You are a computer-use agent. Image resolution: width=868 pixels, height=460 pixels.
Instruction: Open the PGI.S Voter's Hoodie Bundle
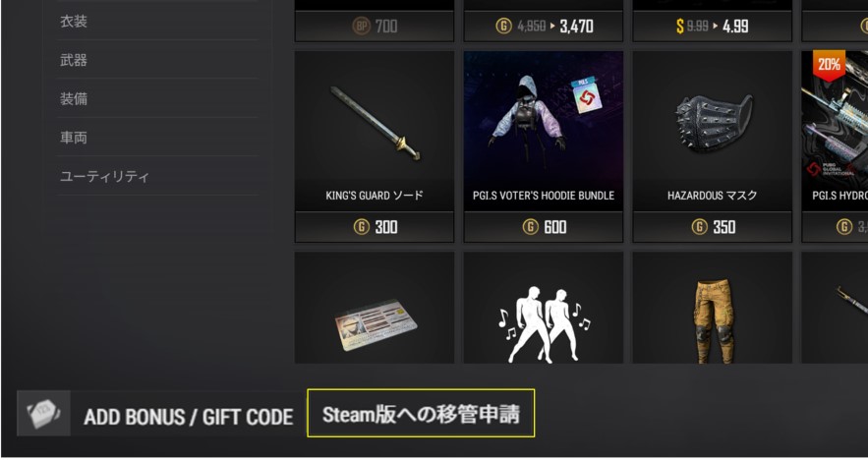click(543, 131)
